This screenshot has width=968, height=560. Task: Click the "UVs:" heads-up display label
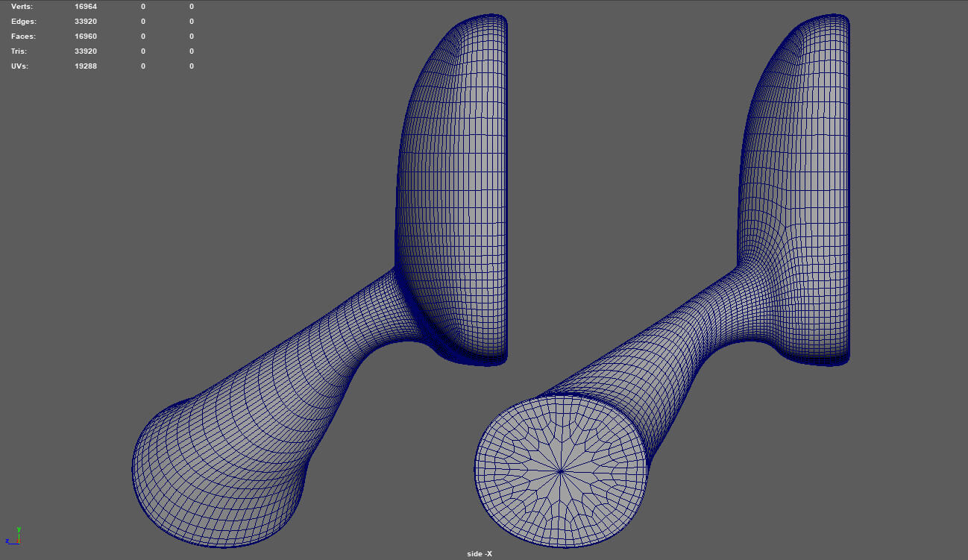[x=20, y=66]
